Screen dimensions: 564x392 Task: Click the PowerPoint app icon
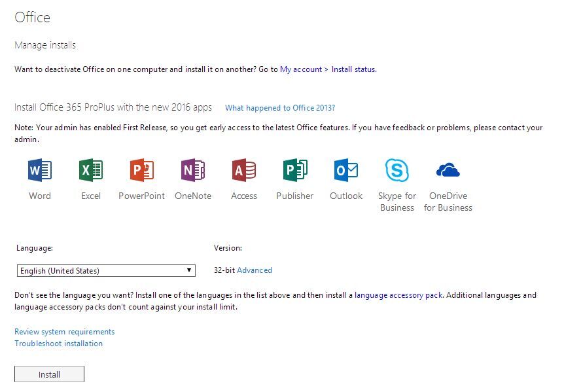pos(142,170)
